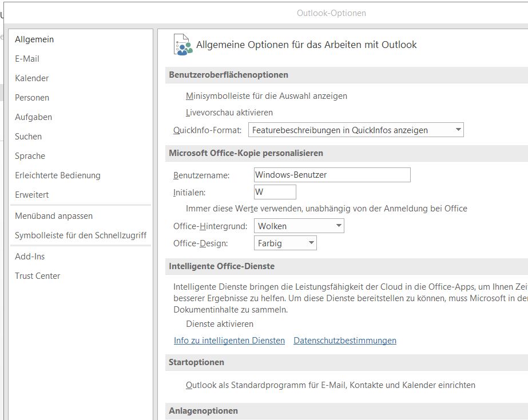Expand the QuickInfo-Format dropdown
Image resolution: width=528 pixels, height=420 pixels.
[356, 130]
